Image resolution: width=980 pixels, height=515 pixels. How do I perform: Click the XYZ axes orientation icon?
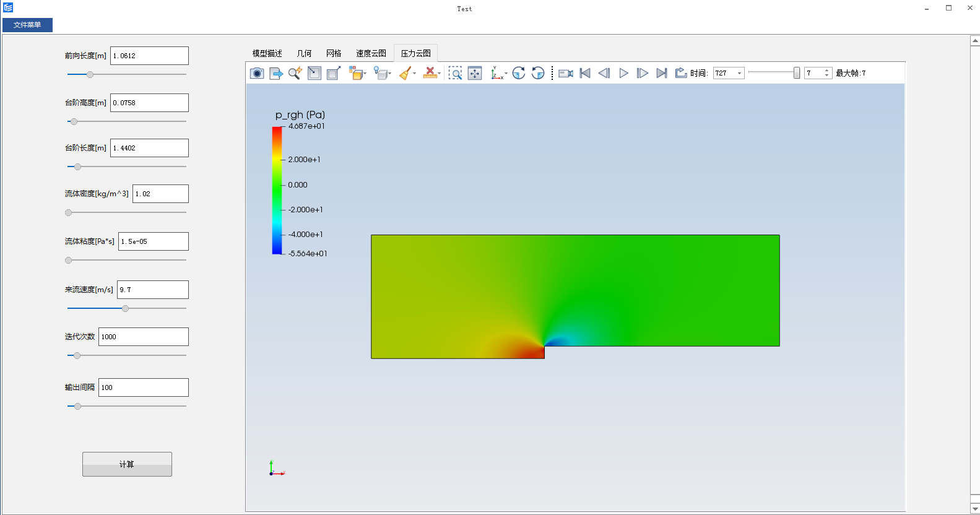497,73
